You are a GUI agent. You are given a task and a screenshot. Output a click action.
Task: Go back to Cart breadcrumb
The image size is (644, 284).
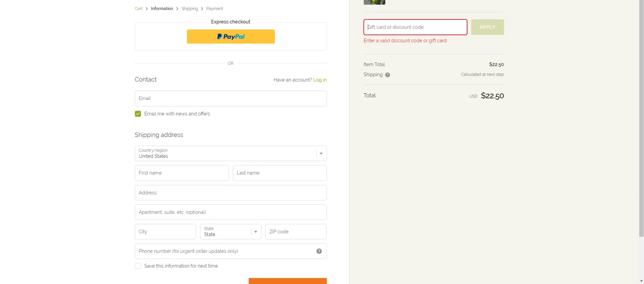(x=138, y=9)
